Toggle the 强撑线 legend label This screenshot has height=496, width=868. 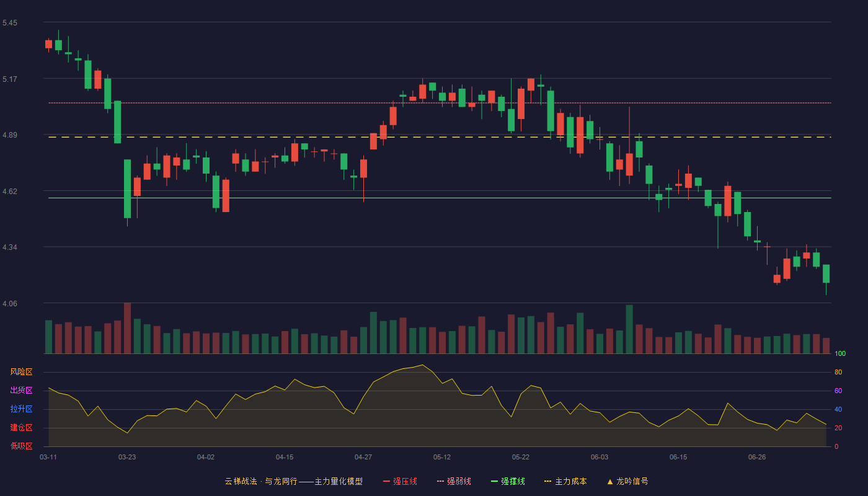click(513, 481)
